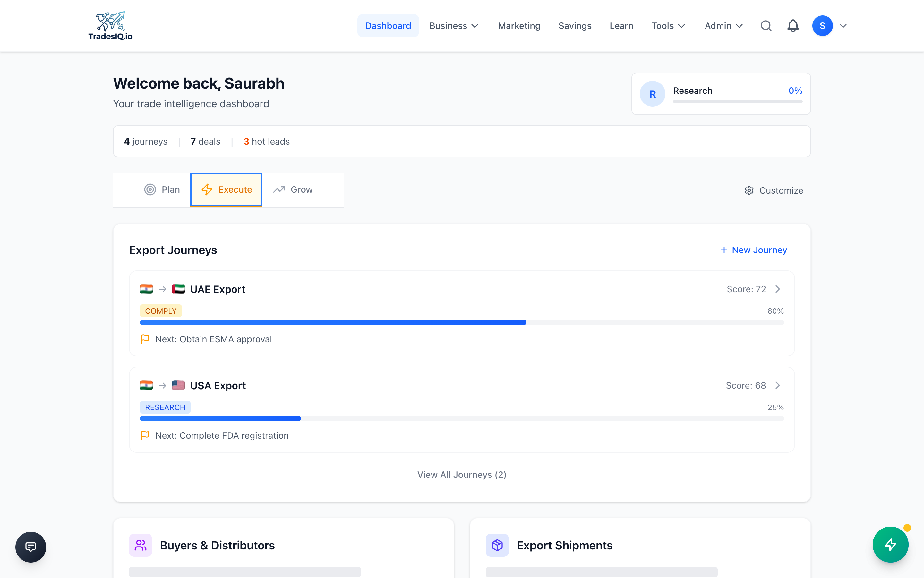This screenshot has width=924, height=578.
Task: Click the 25% progress label
Action: click(x=775, y=407)
